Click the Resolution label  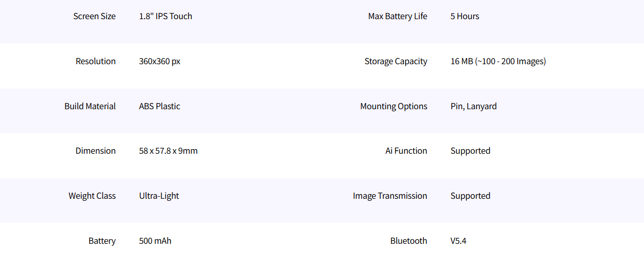95,61
